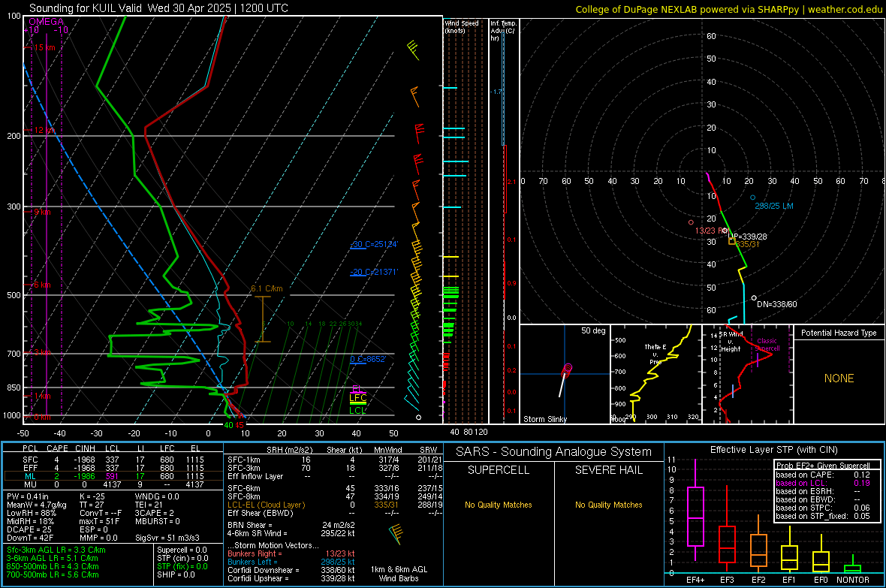
Task: Click the LCL-EL (Cloud Layer) row
Action: point(335,505)
